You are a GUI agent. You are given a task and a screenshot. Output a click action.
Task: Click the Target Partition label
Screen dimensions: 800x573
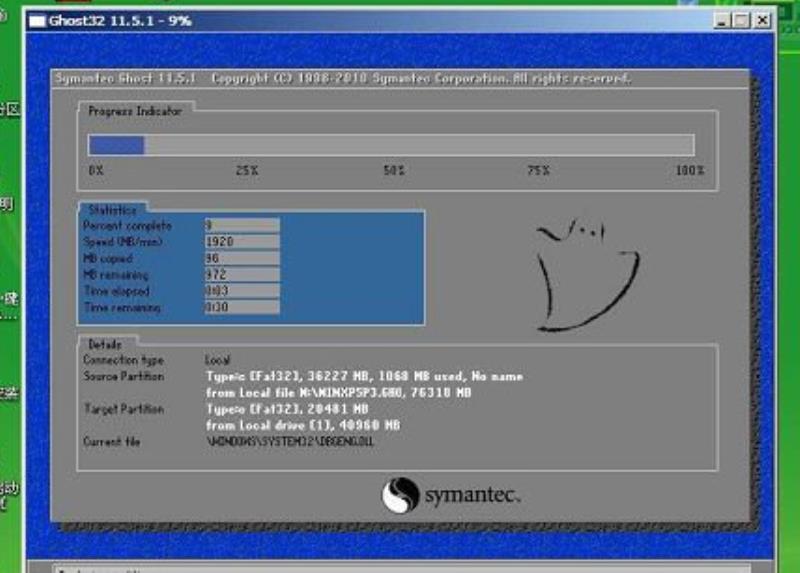click(x=123, y=409)
